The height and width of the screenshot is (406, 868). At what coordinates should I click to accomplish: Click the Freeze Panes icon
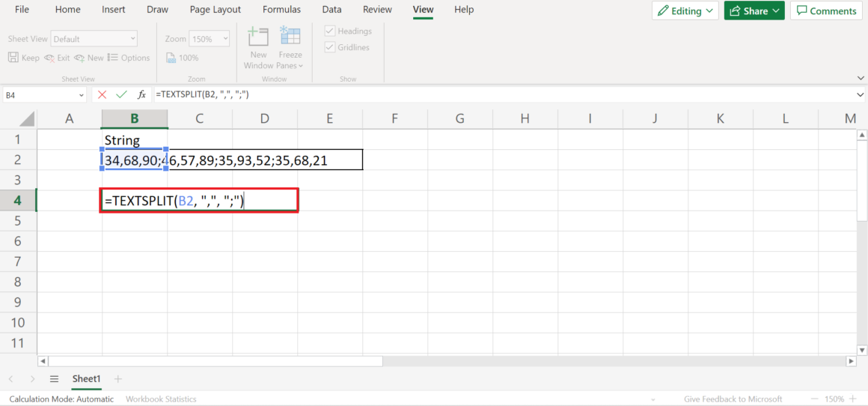[x=290, y=37]
